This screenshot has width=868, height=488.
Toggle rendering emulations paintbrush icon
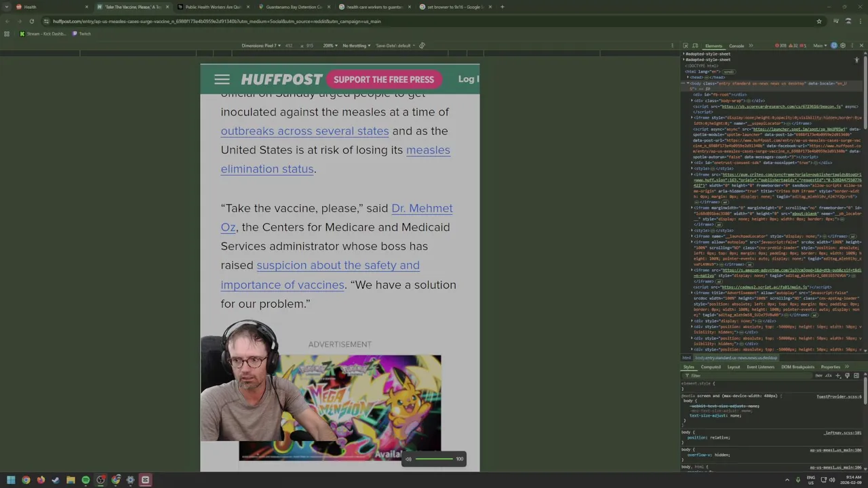847,375
